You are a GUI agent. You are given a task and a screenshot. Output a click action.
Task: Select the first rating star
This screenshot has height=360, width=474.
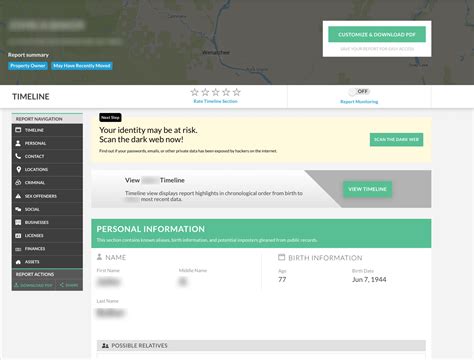pyautogui.click(x=194, y=92)
